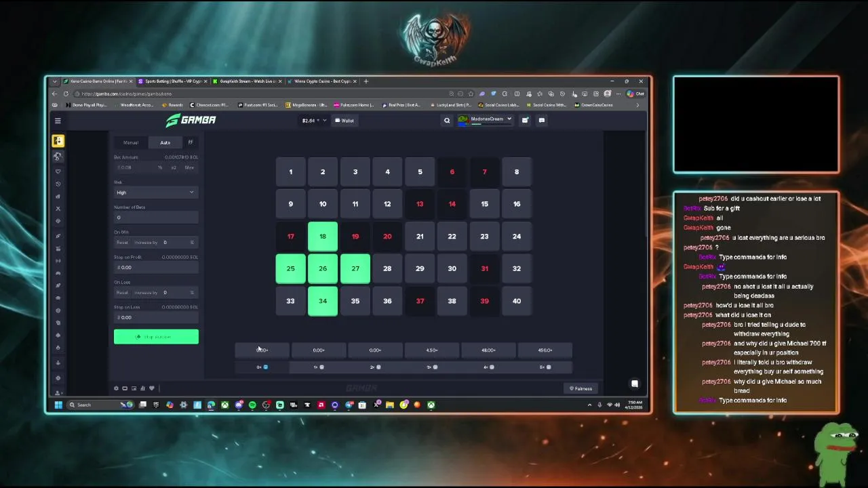This screenshot has width=868, height=488.
Task: Bookmark page with star icon in address bar
Action: (x=471, y=94)
